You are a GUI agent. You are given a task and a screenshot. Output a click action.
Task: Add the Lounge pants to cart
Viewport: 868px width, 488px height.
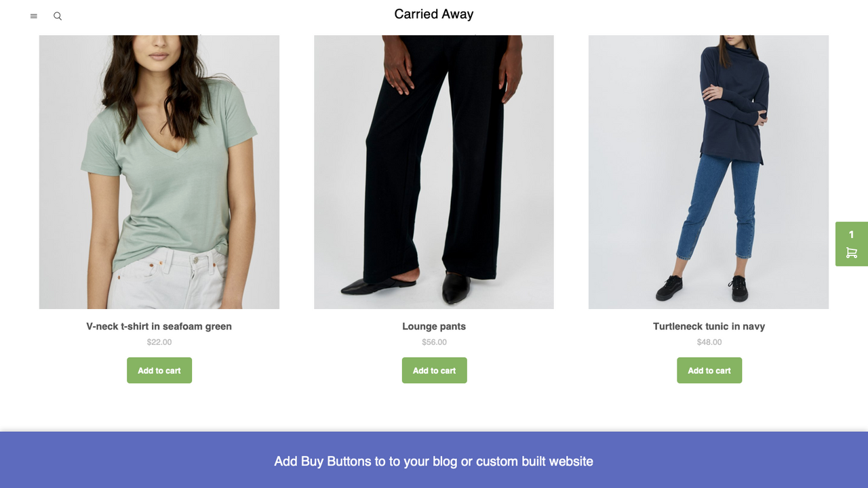coord(434,370)
